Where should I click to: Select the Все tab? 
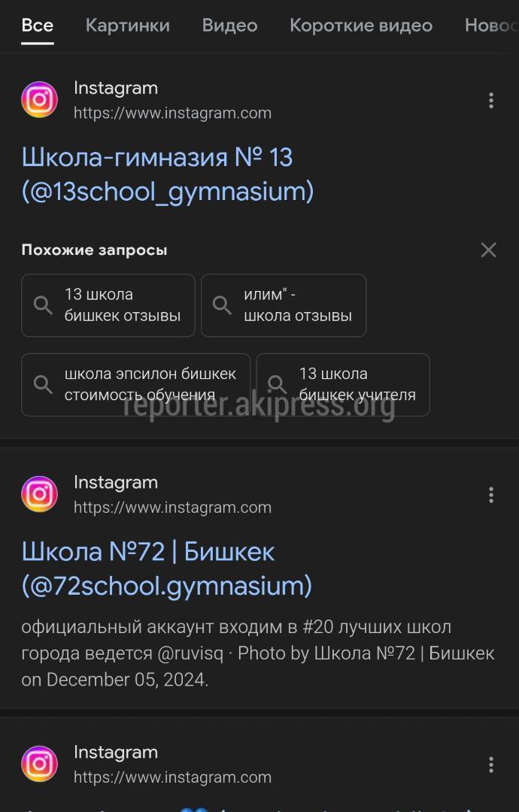point(38,26)
